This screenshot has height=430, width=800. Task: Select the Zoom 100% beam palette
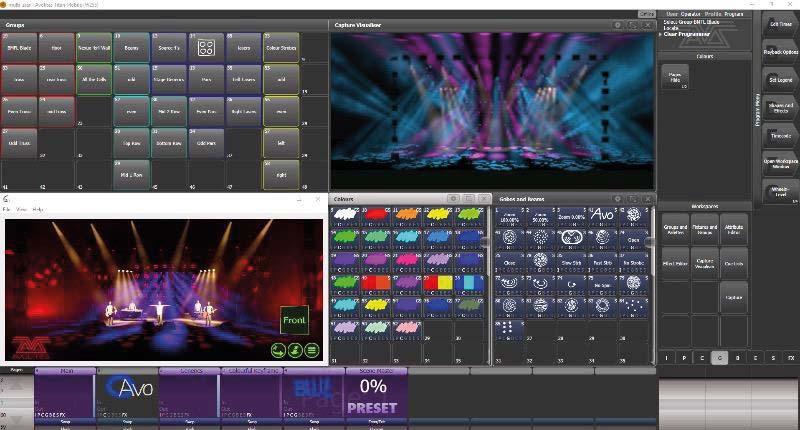[509, 216]
